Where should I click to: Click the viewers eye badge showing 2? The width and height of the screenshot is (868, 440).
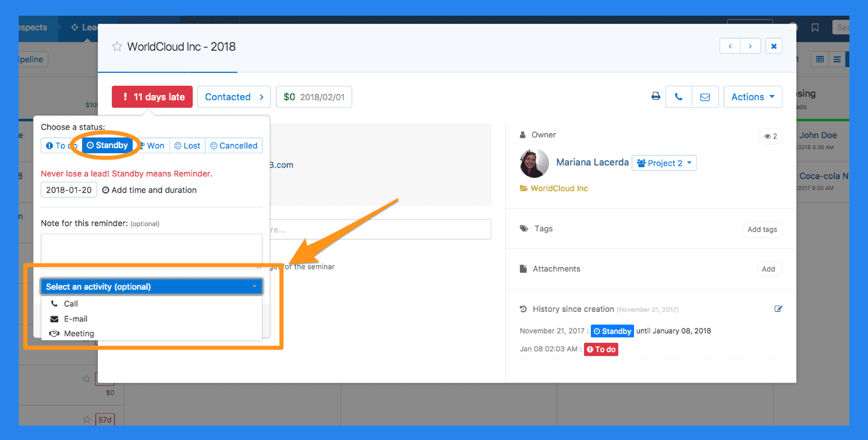click(x=770, y=136)
